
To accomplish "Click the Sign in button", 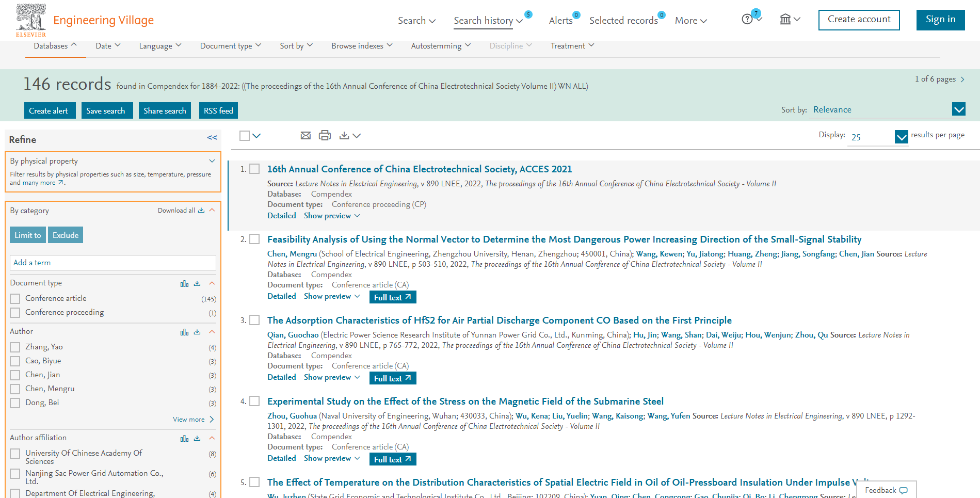I will point(940,20).
